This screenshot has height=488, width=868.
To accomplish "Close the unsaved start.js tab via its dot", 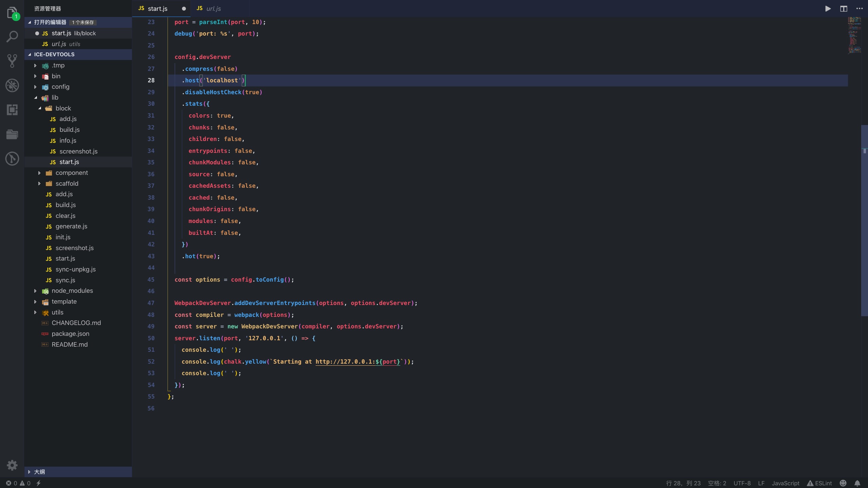I will (x=184, y=8).
